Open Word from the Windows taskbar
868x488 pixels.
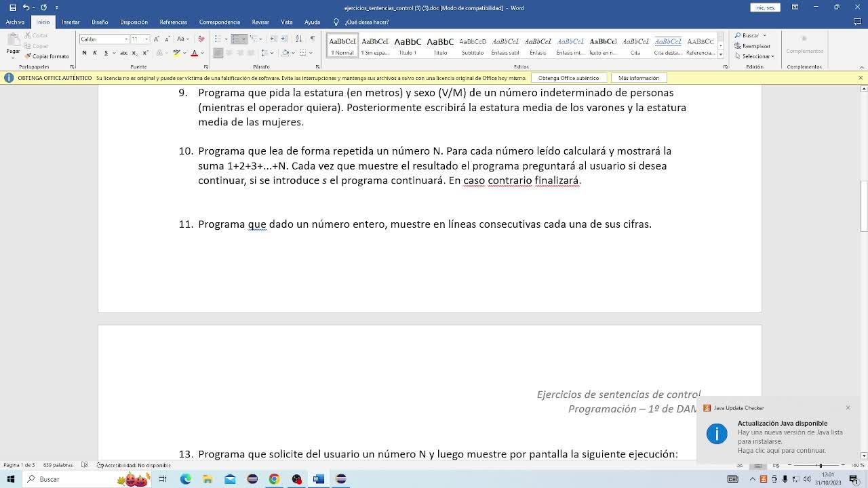point(319,479)
